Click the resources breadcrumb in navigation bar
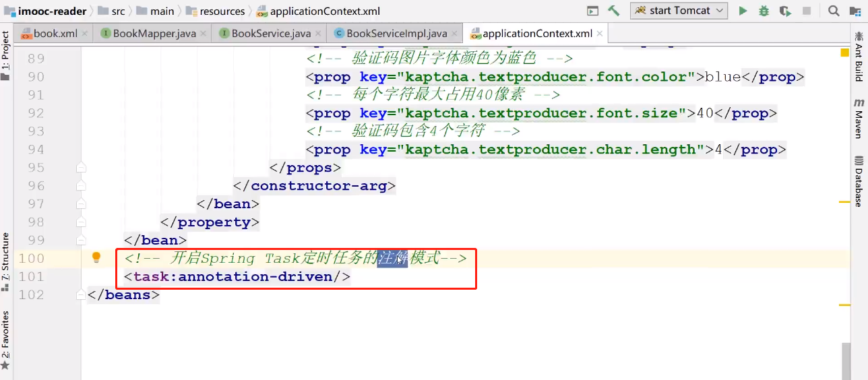 click(x=222, y=11)
